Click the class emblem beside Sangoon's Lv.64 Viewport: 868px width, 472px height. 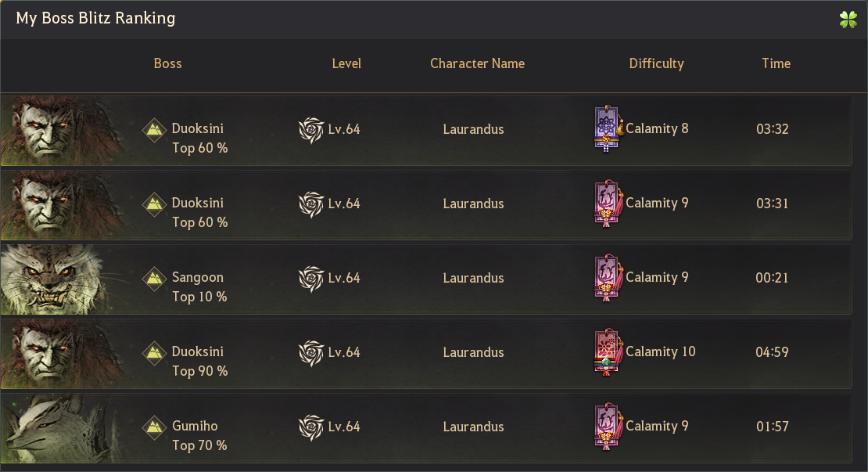tap(311, 278)
